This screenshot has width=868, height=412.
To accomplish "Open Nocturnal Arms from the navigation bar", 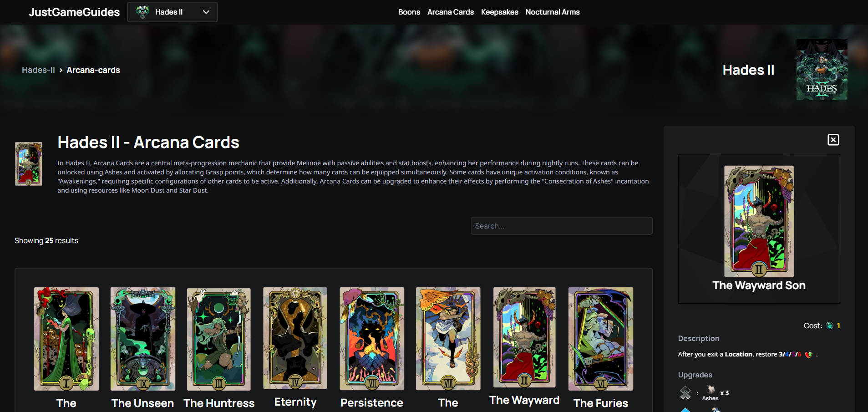I will coord(552,12).
